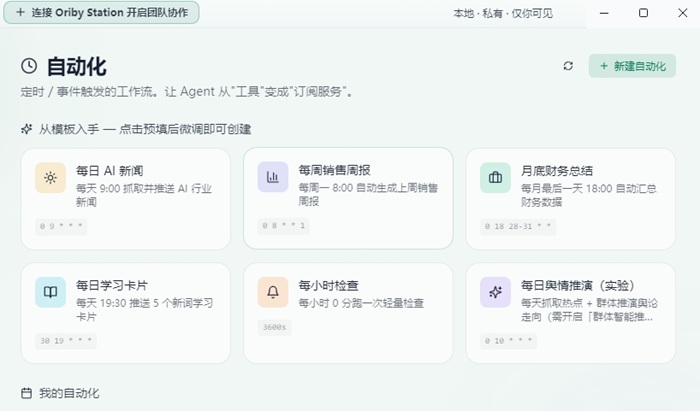The height and width of the screenshot is (411, 700).
Task: Click 连接 Oriby Station 开启团队协作 button
Action: [101, 12]
